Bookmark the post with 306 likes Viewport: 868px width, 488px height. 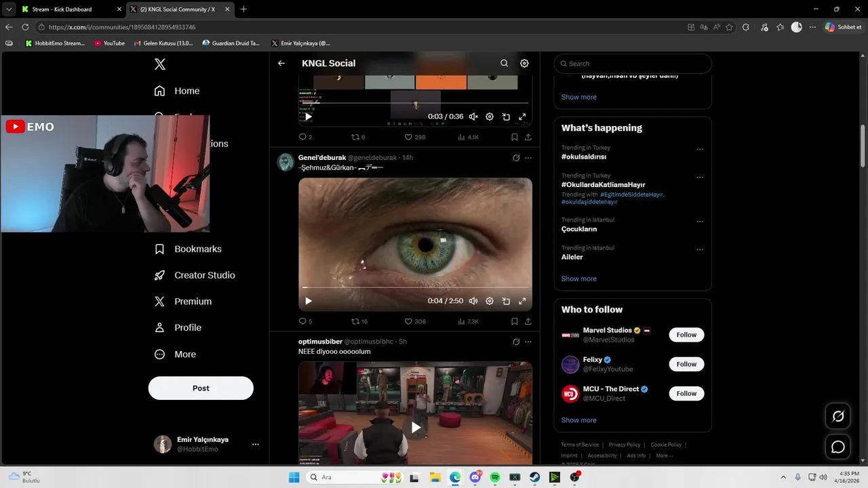point(515,321)
